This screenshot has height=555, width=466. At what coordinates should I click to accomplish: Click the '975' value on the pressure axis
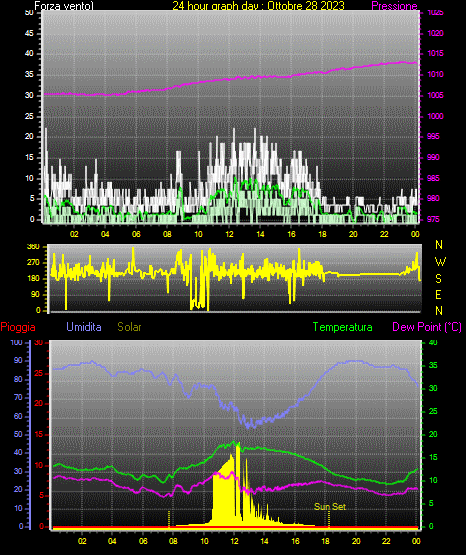click(434, 219)
